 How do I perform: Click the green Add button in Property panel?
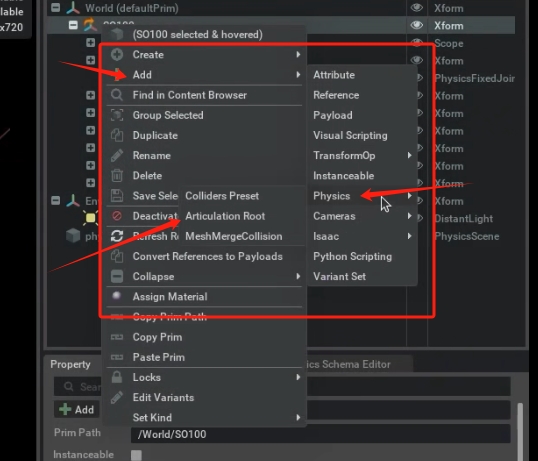pos(77,410)
